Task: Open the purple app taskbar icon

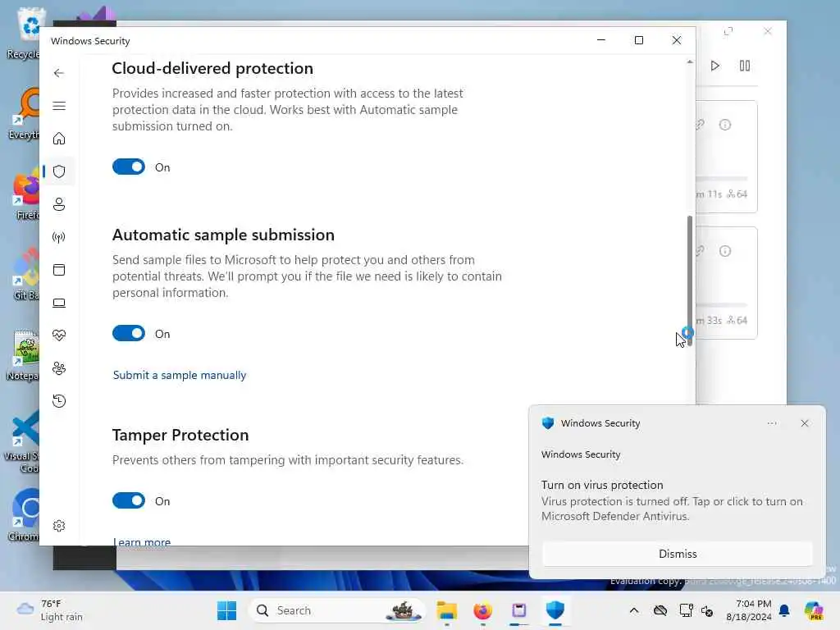Action: 518,610
